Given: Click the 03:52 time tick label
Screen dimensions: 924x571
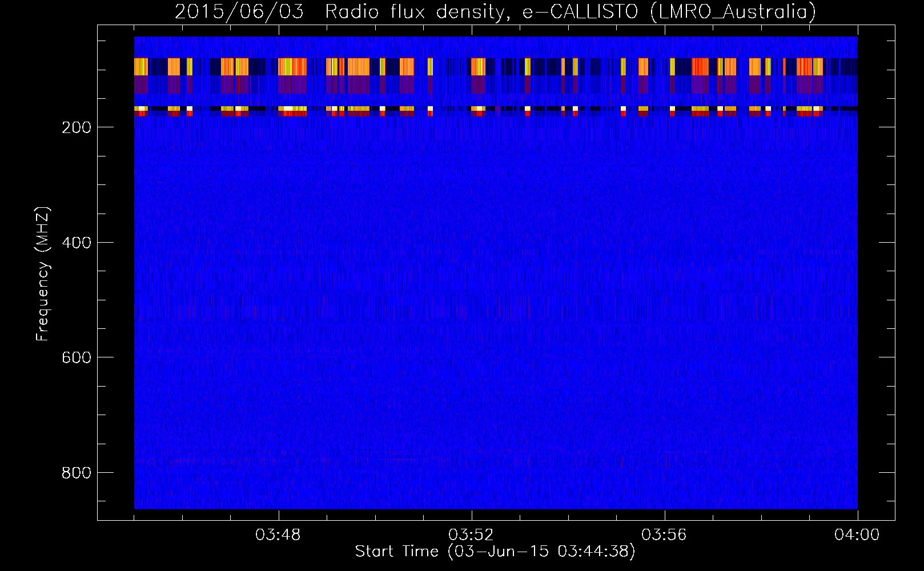Looking at the screenshot, I should 472,535.
